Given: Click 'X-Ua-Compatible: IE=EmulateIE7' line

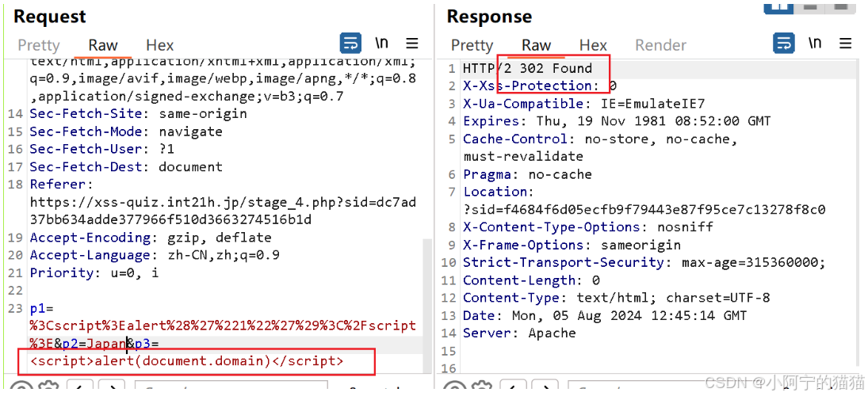Looking at the screenshot, I should pos(584,104).
